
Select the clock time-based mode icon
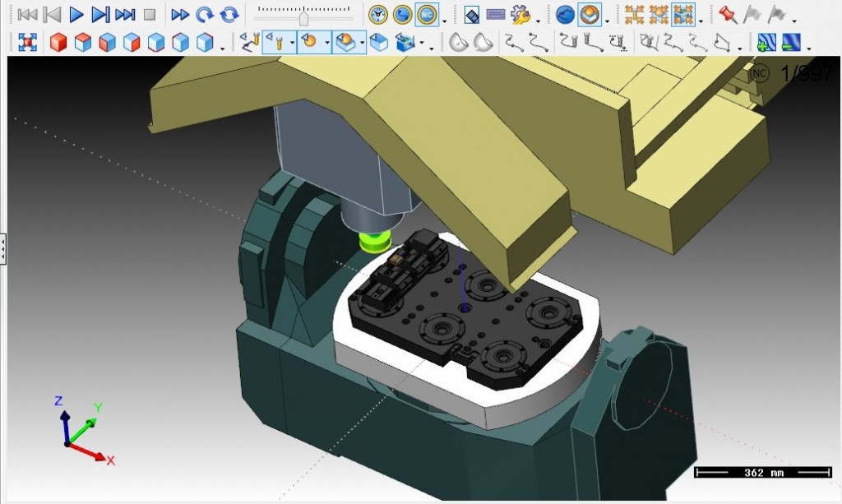[x=378, y=15]
